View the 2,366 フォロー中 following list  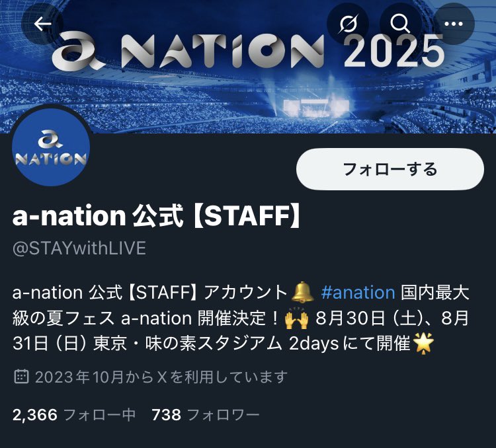74,415
